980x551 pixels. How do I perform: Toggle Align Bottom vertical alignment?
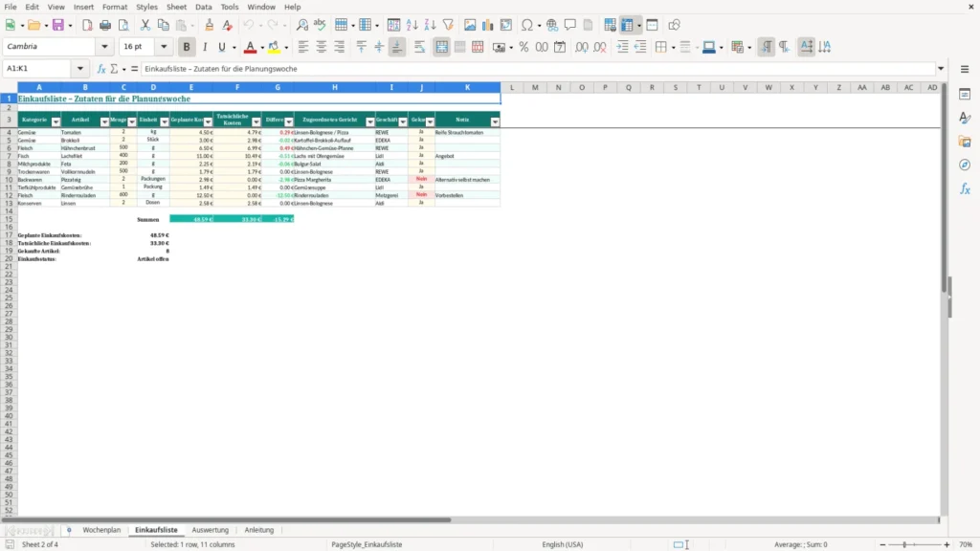pyautogui.click(x=397, y=47)
